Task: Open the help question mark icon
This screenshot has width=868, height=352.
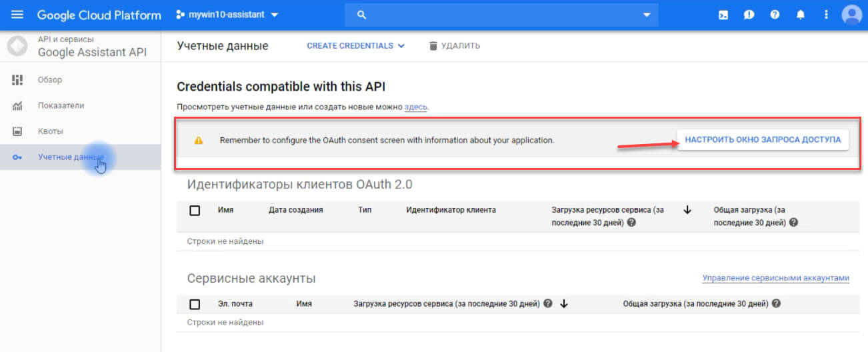Action: (775, 15)
